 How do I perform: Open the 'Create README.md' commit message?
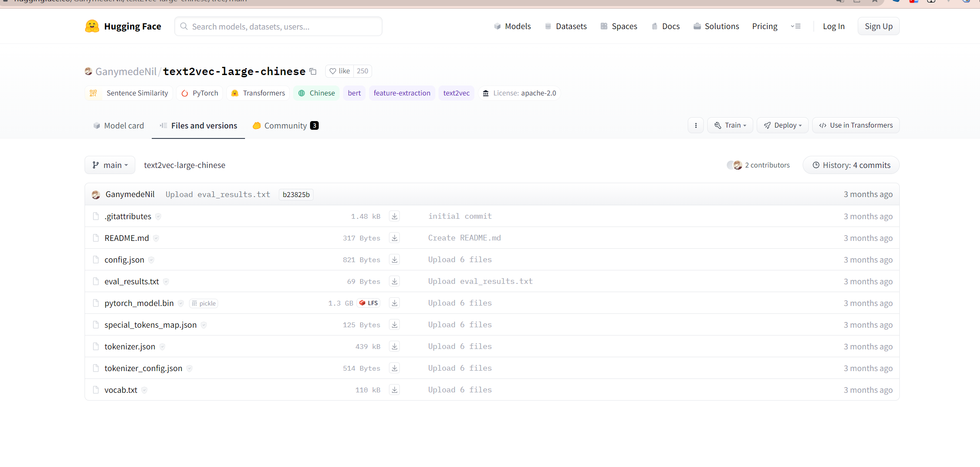pos(464,238)
